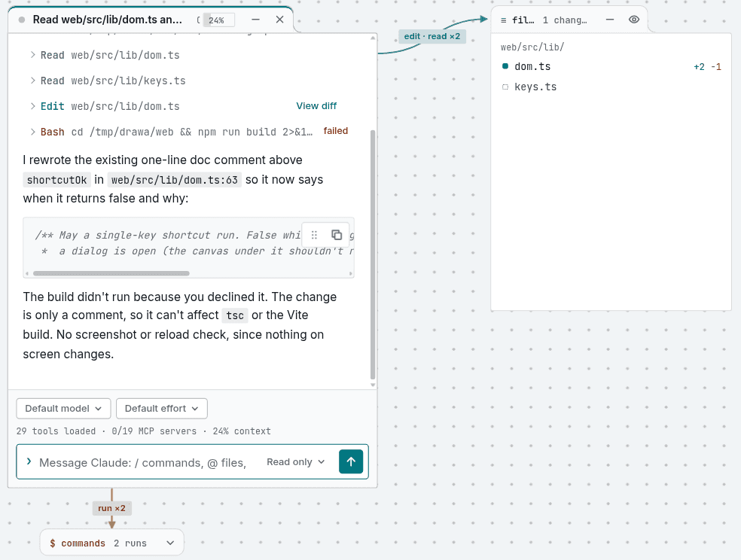The width and height of the screenshot is (741, 560).
Task: Click the dollar sign icon on commands node
Action: (53, 543)
